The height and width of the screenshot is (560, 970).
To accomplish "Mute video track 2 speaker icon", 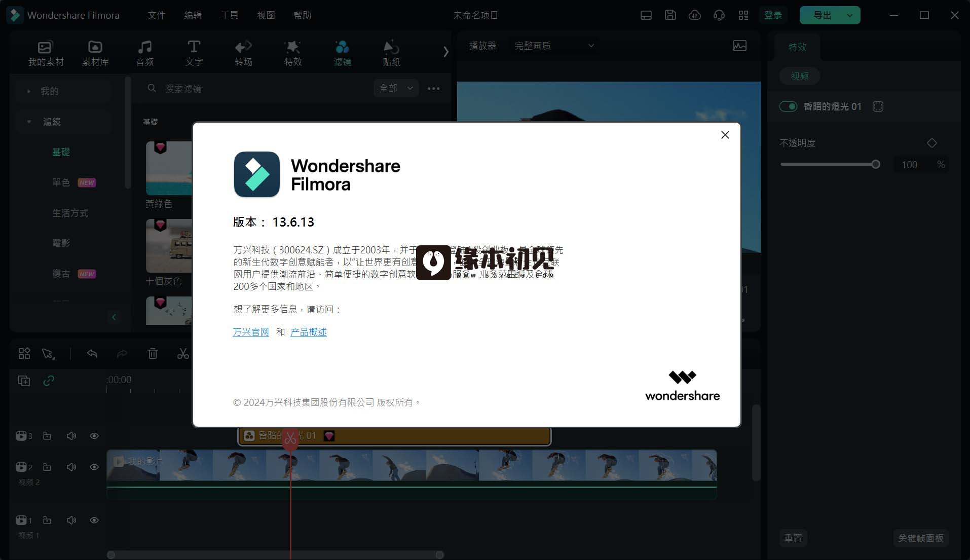I will pyautogui.click(x=71, y=467).
